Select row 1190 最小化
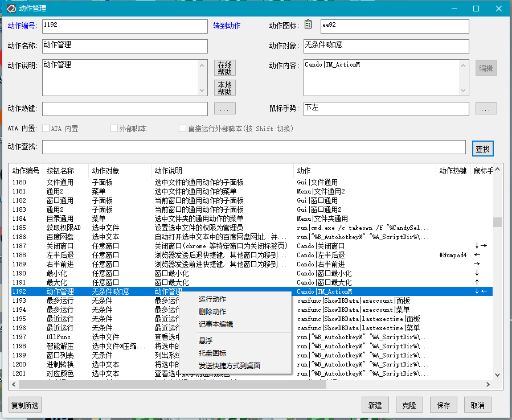The width and height of the screenshot is (512, 420). tap(252, 274)
